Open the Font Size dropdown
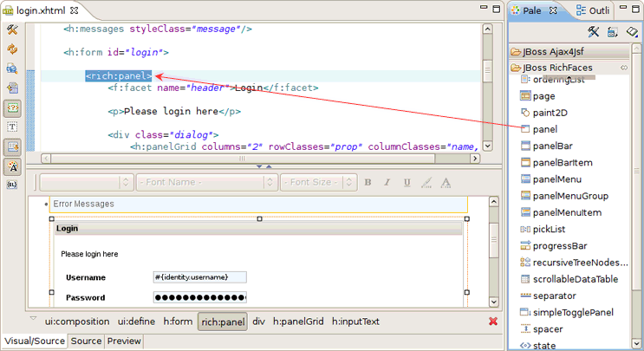This screenshot has width=644, height=351. [x=318, y=182]
